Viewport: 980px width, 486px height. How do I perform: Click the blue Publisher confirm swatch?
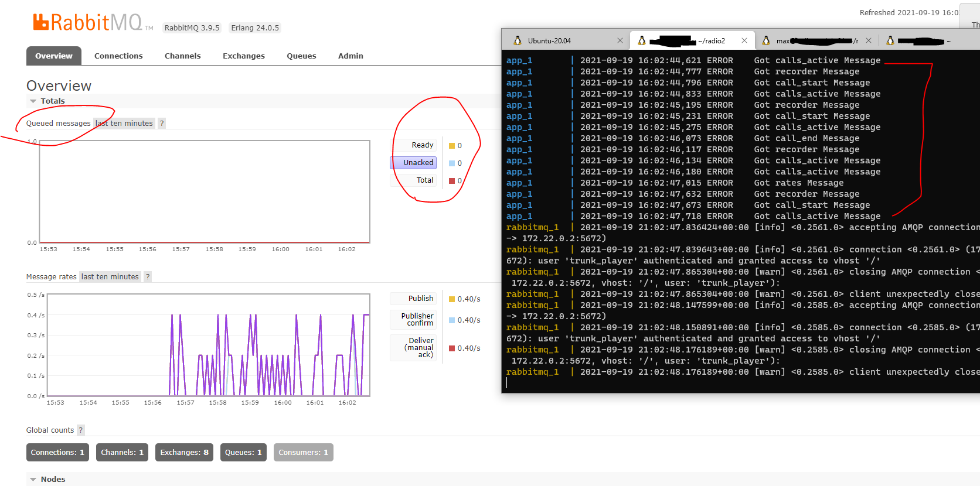coord(452,320)
